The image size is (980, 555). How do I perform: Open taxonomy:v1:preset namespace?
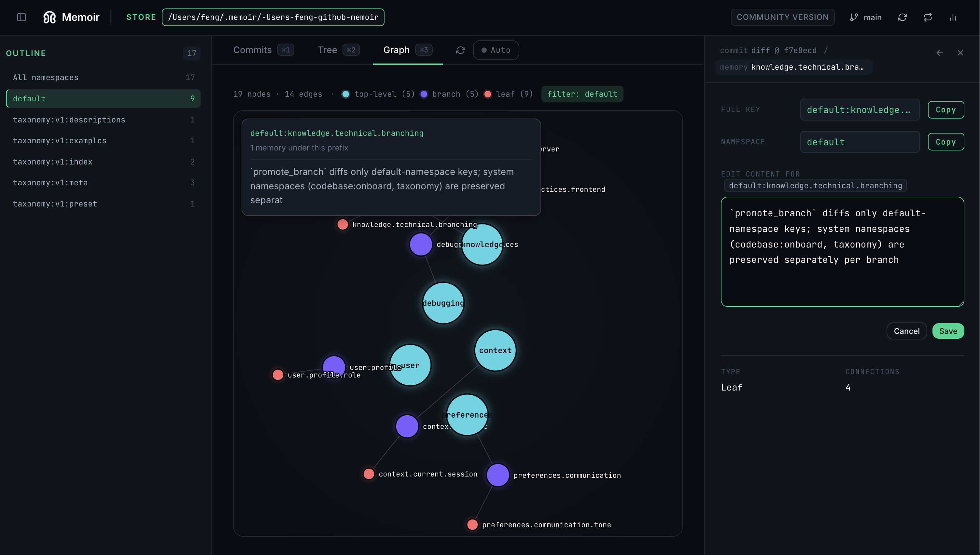103,204
